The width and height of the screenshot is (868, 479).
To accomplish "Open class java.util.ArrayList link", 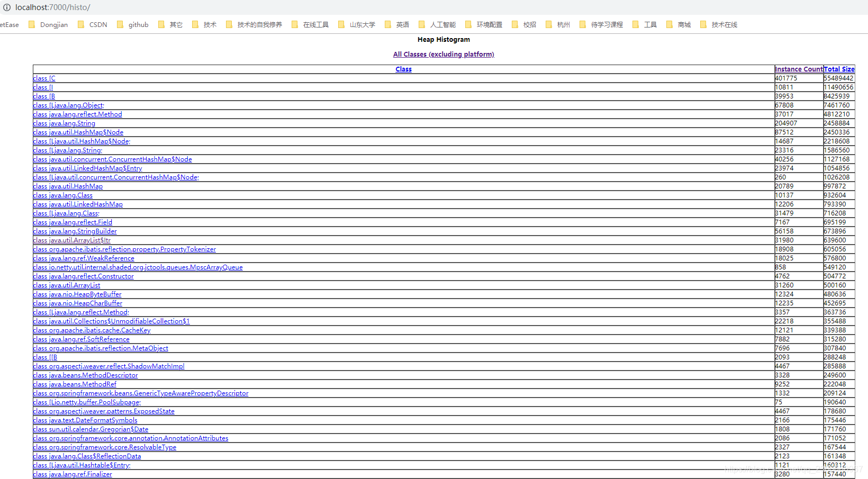I will click(66, 285).
